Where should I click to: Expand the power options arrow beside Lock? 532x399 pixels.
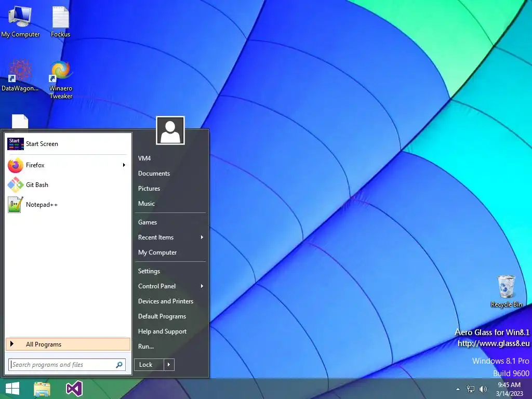click(x=169, y=365)
